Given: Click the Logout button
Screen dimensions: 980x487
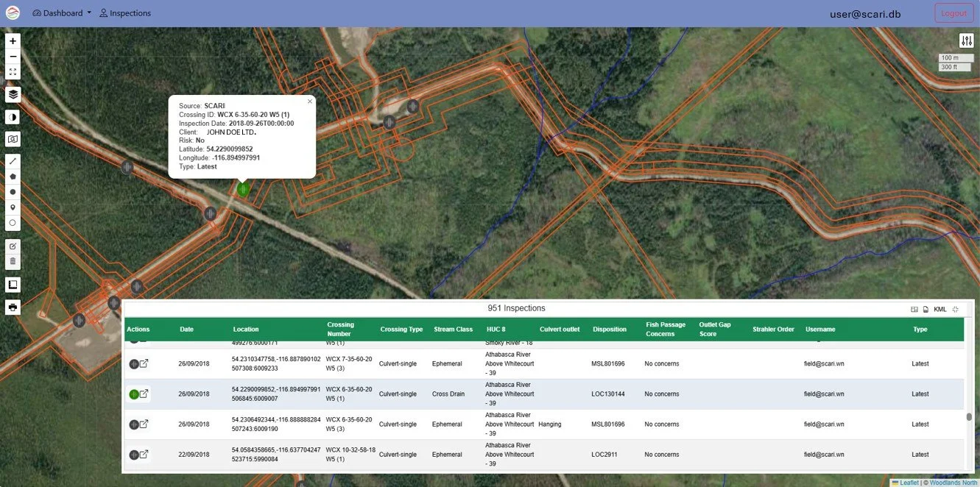Looking at the screenshot, I should (953, 13).
